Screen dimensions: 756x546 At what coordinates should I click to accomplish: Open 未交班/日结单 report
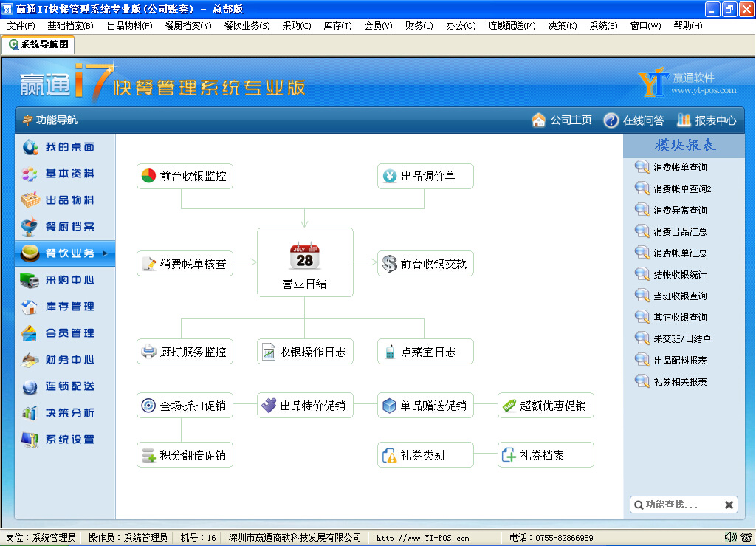682,339
